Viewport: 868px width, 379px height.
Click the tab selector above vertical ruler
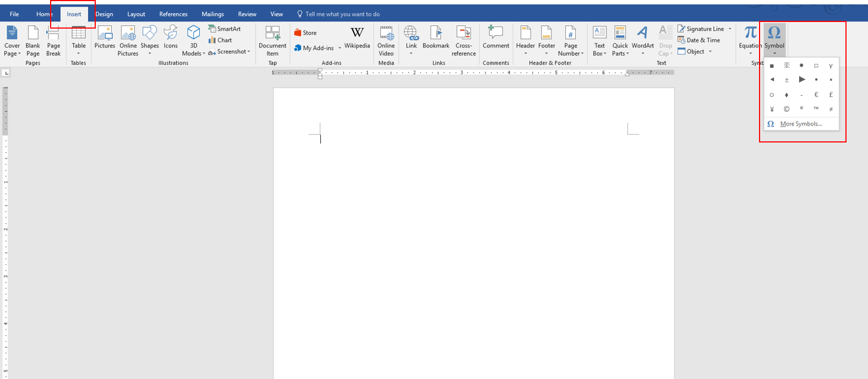tap(6, 73)
